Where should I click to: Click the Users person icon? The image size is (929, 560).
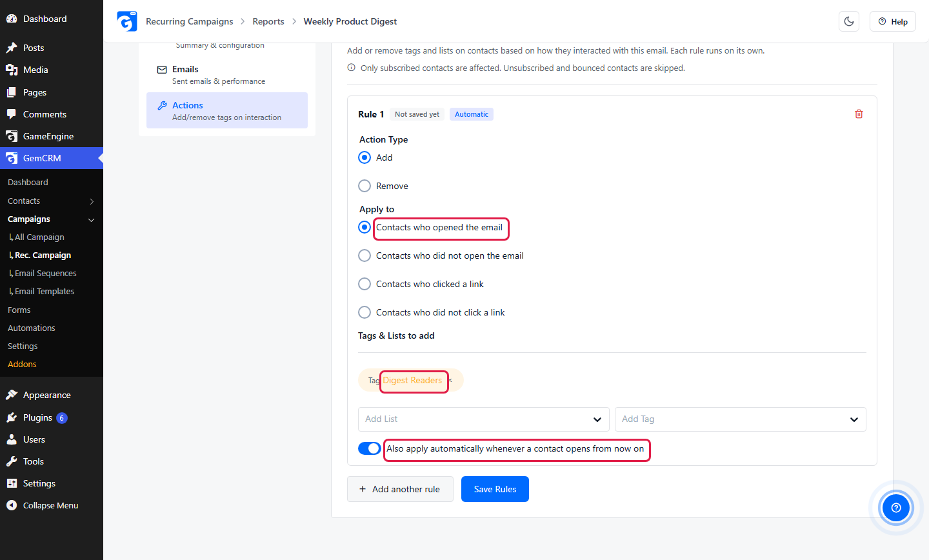pos(12,439)
